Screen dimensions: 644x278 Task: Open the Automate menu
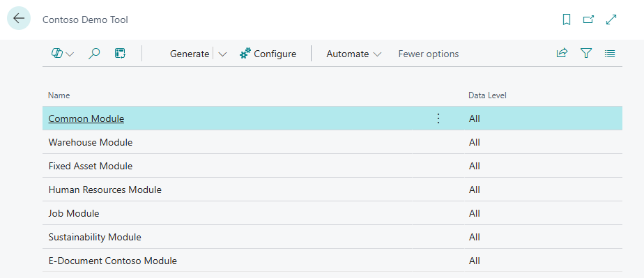[353, 54]
